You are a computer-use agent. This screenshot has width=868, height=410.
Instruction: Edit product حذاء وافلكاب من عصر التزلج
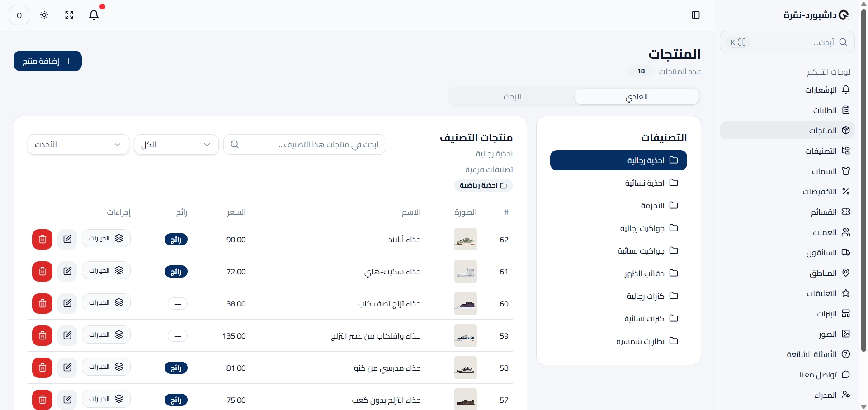(67, 335)
